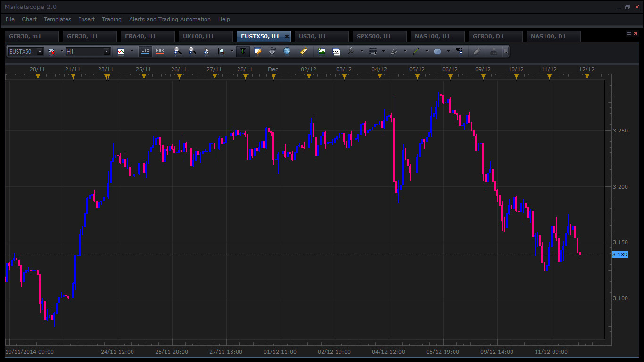The width and height of the screenshot is (644, 362).
Task: Open the EUSTX50 symbol dropdown
Action: (x=26, y=51)
